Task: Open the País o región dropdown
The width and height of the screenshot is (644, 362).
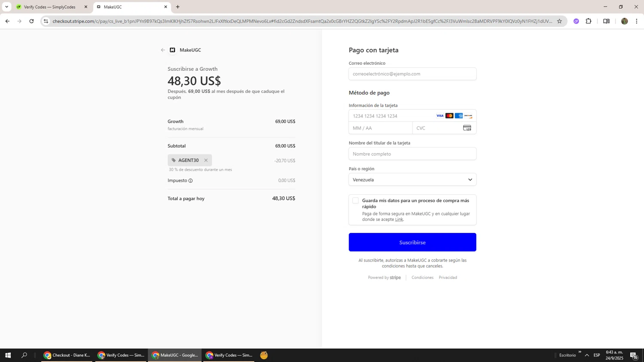Action: tap(412, 179)
